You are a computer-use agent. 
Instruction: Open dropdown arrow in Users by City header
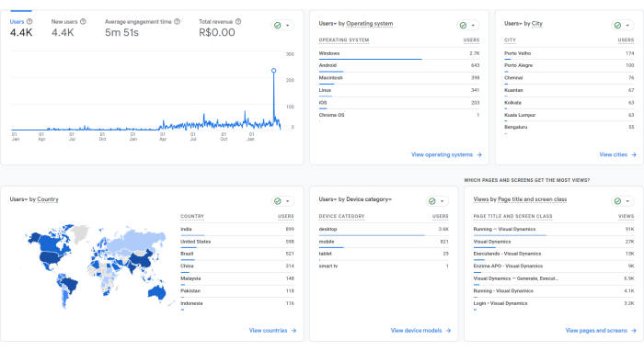click(x=627, y=26)
